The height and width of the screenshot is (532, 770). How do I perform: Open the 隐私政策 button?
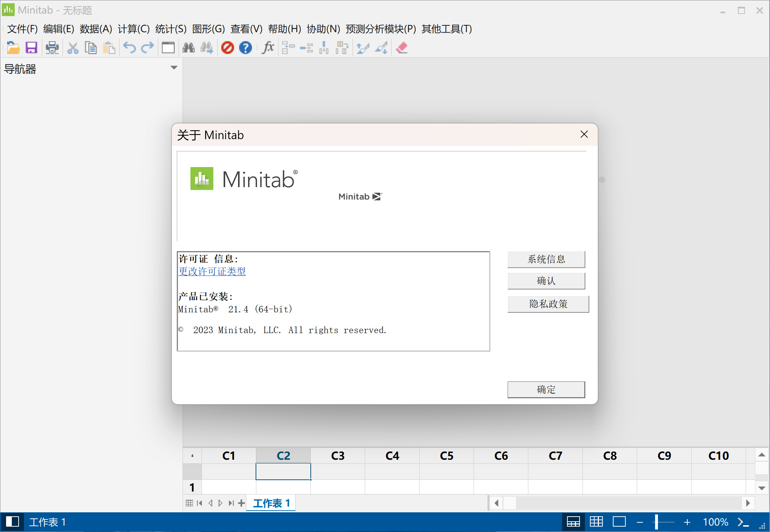click(548, 304)
